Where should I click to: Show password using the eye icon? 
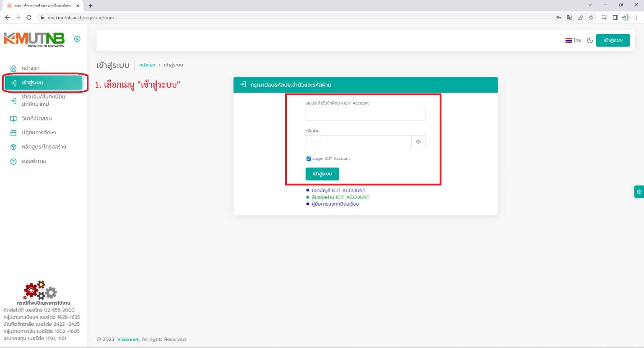coord(418,142)
